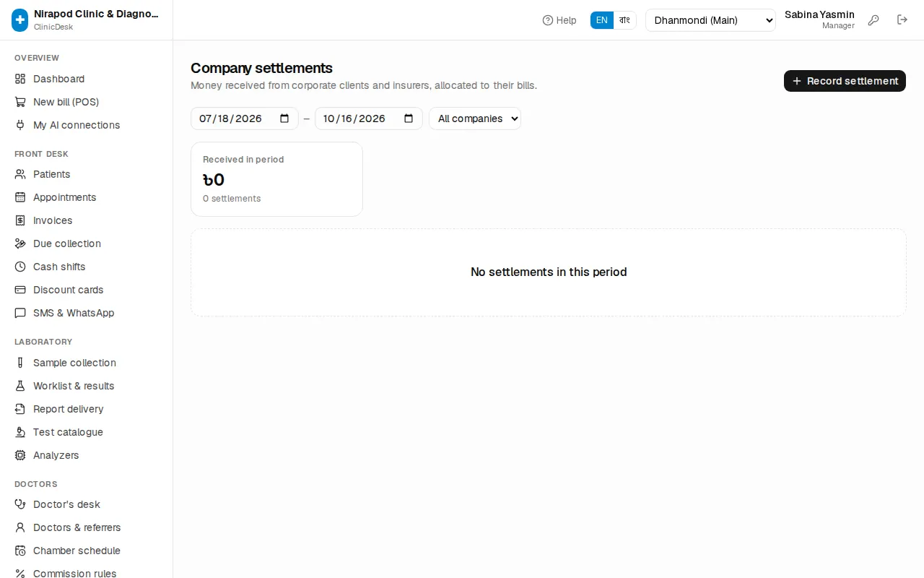The image size is (924, 578).
Task: Open the Cash shifts menu item
Action: 87,267
